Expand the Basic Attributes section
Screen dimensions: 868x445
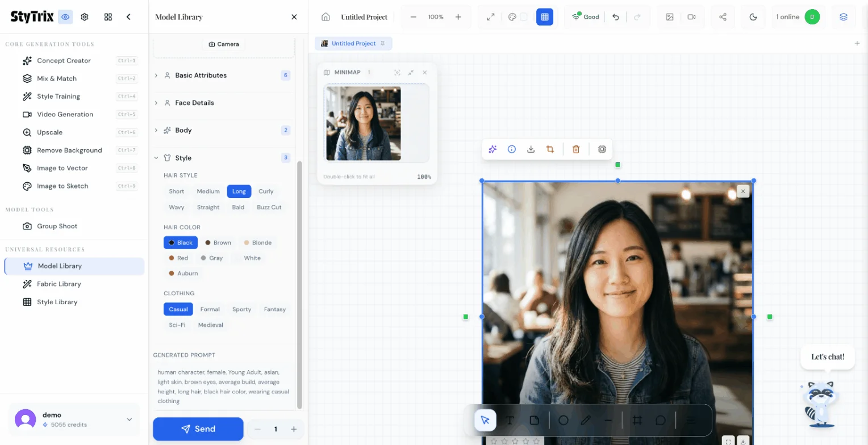(x=201, y=75)
